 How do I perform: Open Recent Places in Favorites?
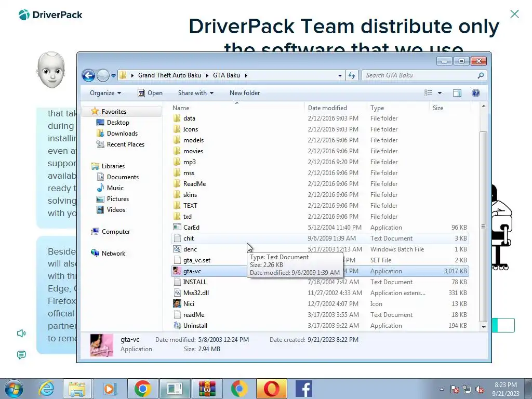[x=126, y=144]
